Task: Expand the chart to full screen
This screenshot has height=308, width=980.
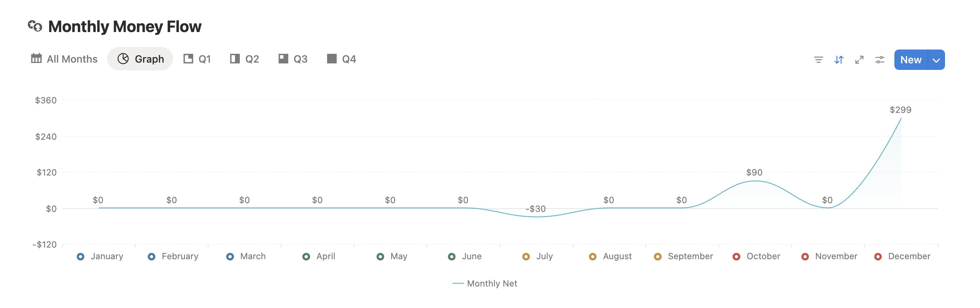Action: tap(859, 60)
